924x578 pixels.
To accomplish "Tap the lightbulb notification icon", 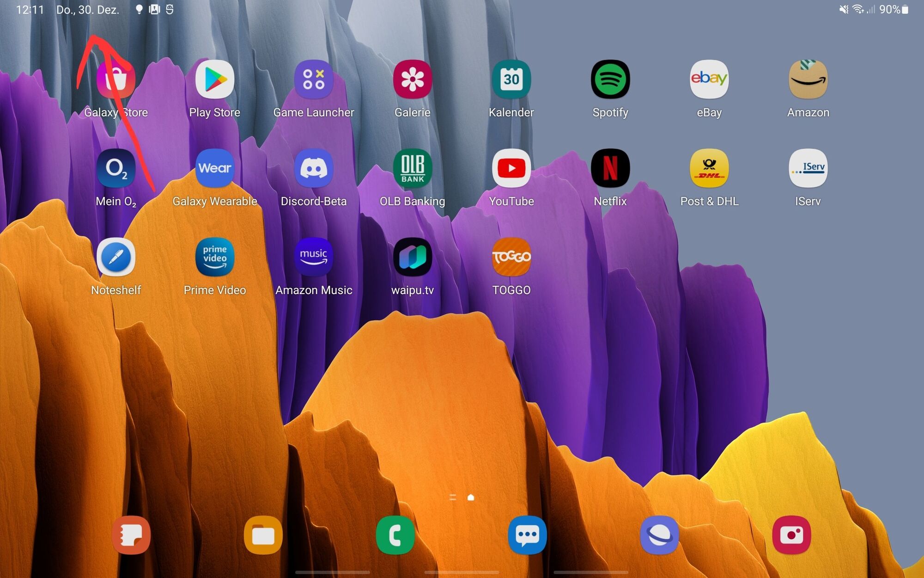I will pos(139,9).
